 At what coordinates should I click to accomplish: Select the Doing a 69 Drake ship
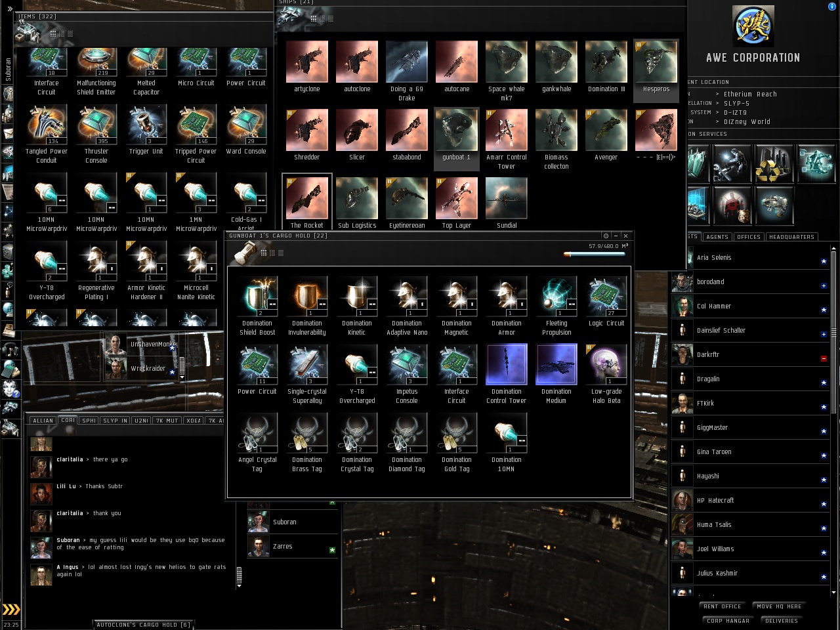407,72
